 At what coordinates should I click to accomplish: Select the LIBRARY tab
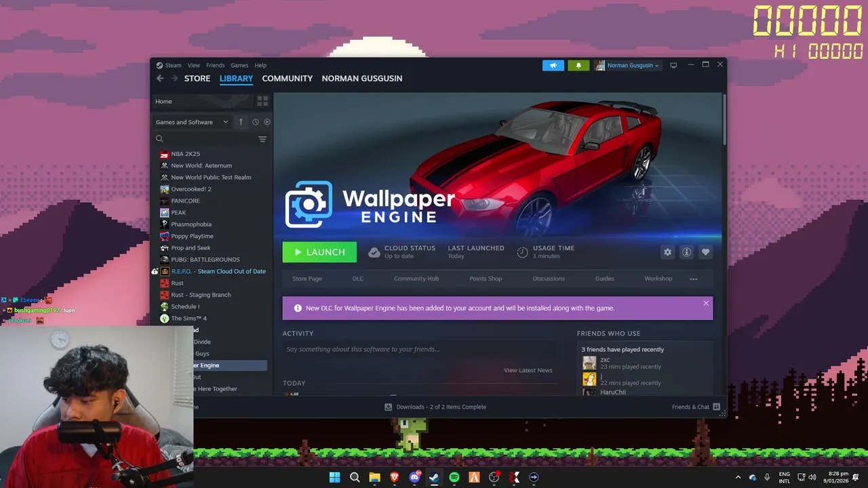click(236, 79)
